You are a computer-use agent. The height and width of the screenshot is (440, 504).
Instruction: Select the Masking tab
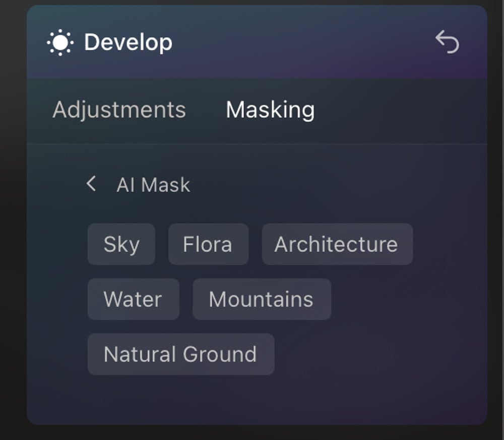pyautogui.click(x=270, y=110)
